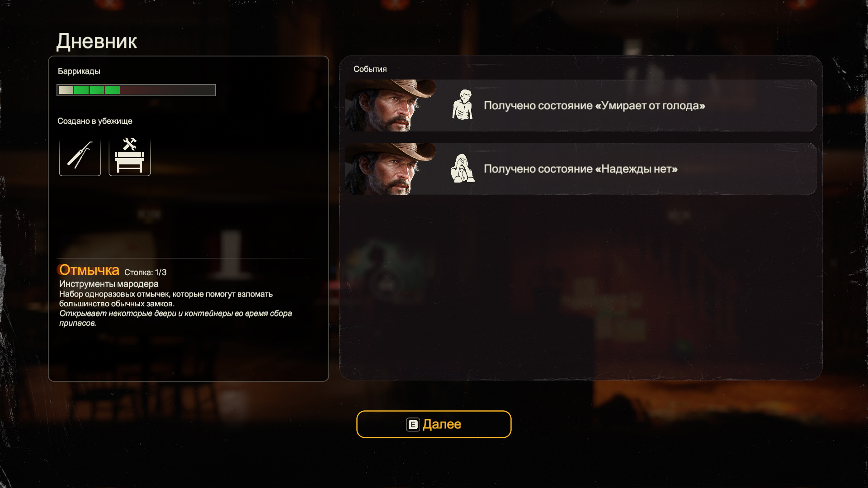Click the Баррикады label

[x=79, y=71]
